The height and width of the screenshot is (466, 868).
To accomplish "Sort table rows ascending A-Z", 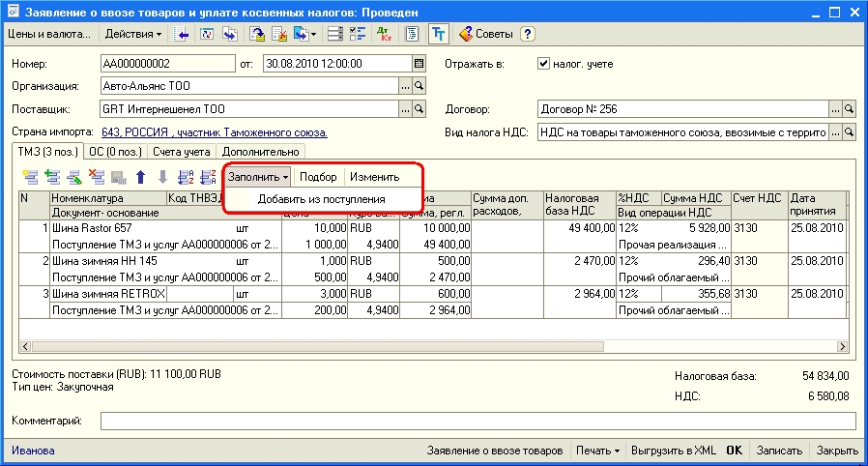I will tap(187, 177).
